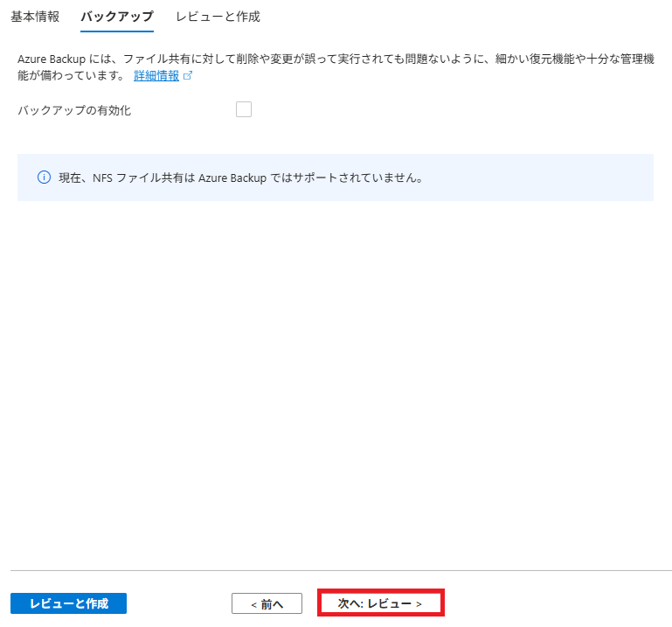Click the Azure Backup description paragraph

(x=336, y=67)
